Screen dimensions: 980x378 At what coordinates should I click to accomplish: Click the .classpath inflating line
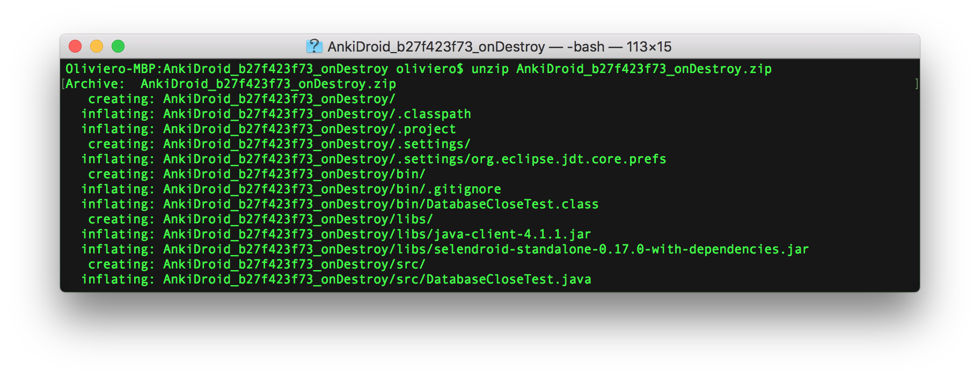(276, 114)
